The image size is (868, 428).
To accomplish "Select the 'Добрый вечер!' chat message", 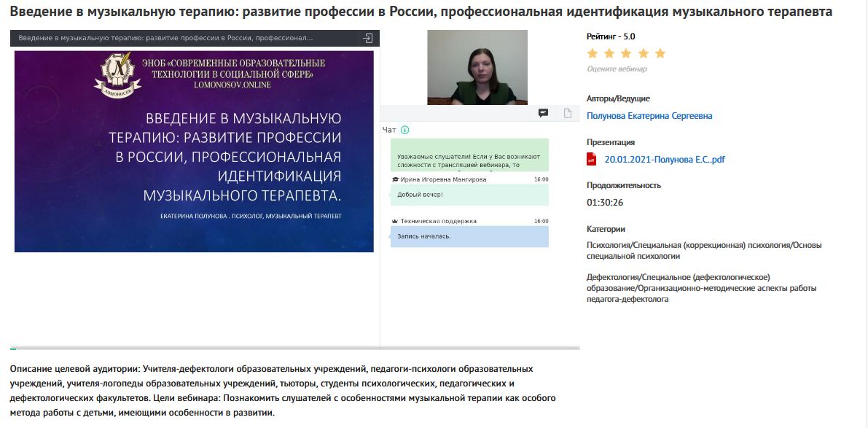I will [x=469, y=195].
